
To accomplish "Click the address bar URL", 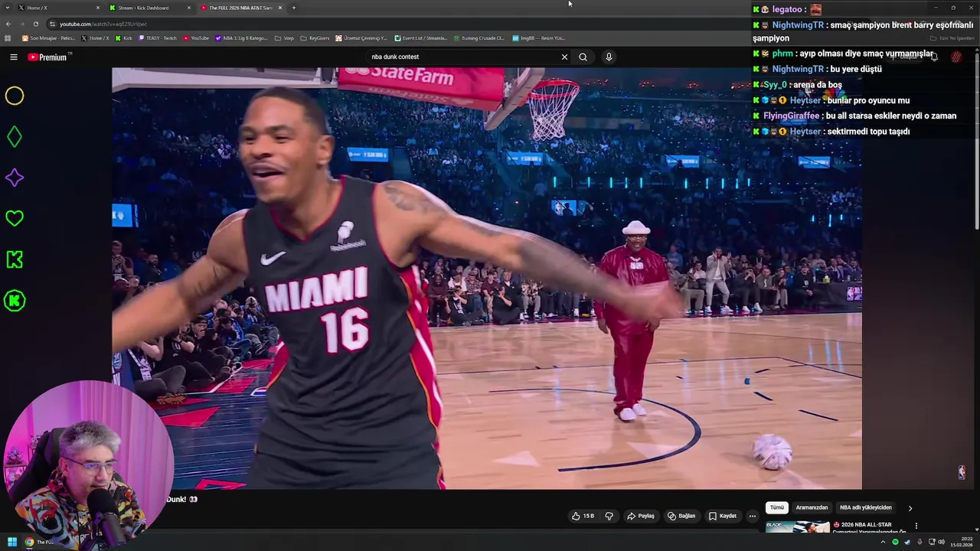I will pos(103,24).
